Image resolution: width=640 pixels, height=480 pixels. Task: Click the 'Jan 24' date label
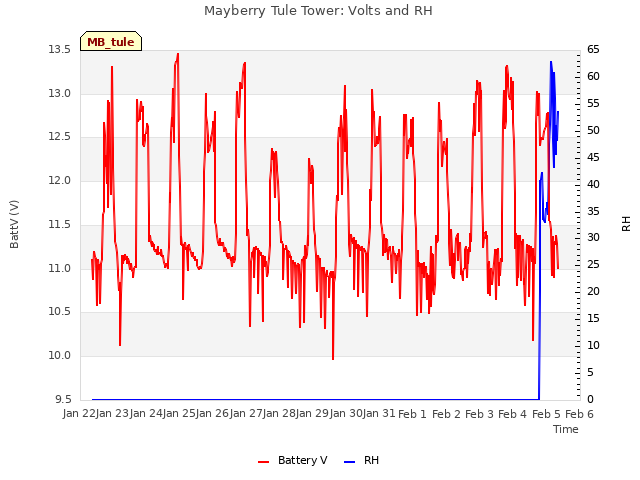point(146,414)
